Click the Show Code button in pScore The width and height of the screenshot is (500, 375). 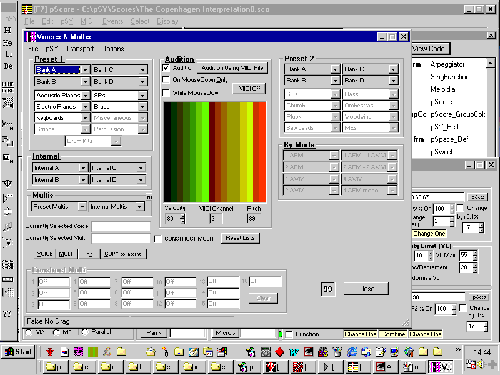pyautogui.click(x=430, y=49)
